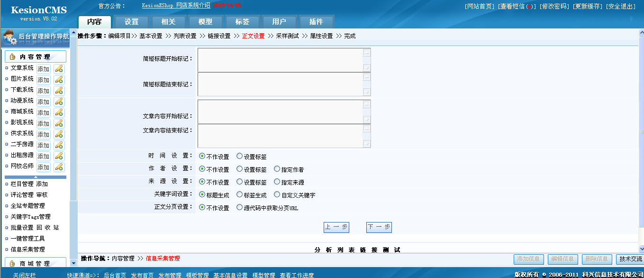Screen dimensions: 644x278
Task: Click the 下一步 button
Action: (379, 227)
